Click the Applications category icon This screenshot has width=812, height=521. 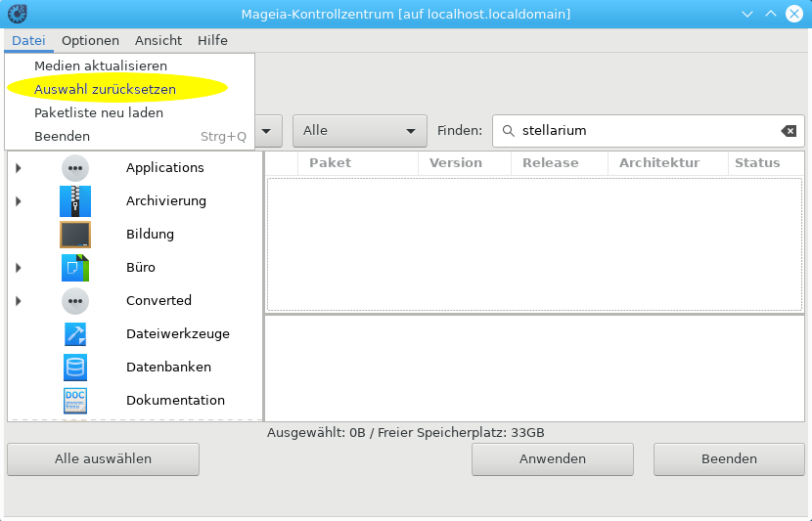point(75,168)
